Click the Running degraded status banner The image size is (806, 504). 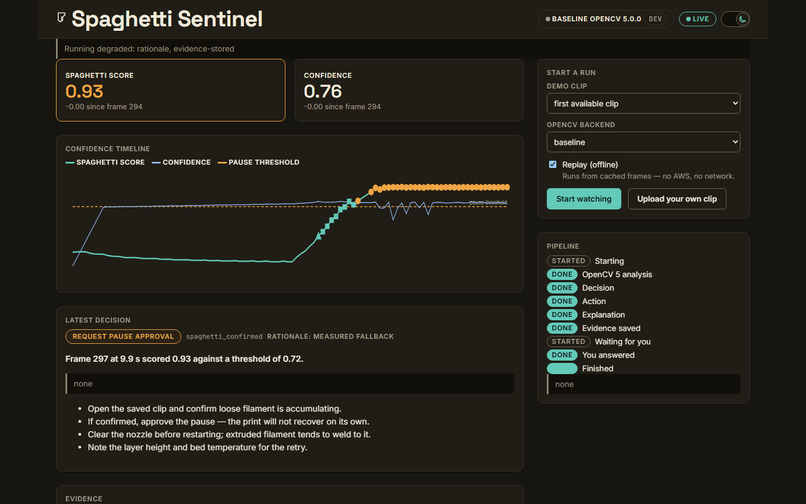point(402,49)
